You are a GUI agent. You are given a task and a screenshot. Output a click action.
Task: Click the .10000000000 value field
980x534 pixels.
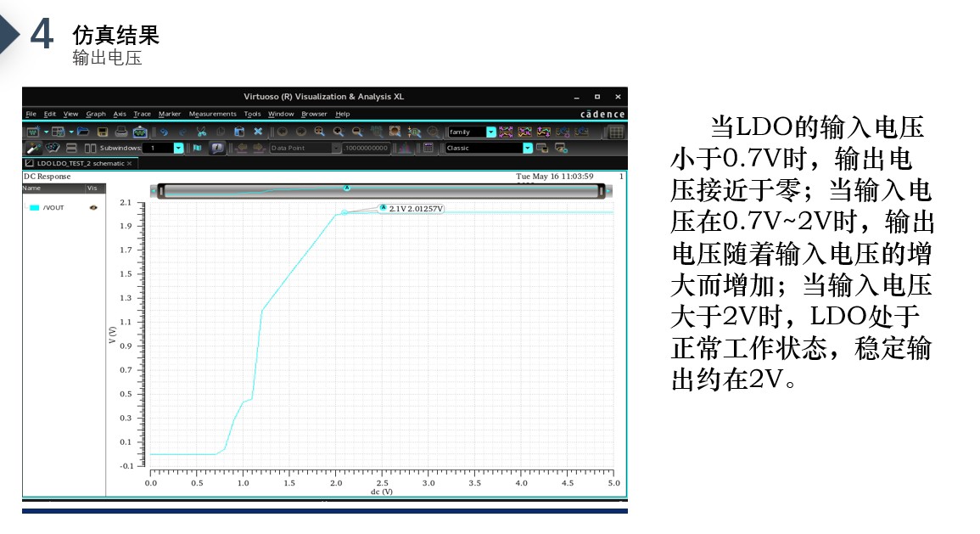[367, 149]
